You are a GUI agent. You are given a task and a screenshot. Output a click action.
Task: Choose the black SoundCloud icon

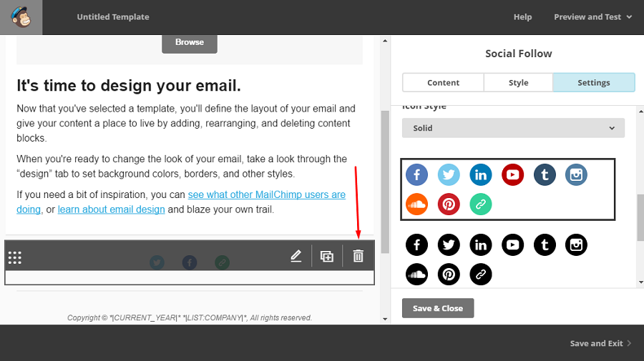[417, 274]
